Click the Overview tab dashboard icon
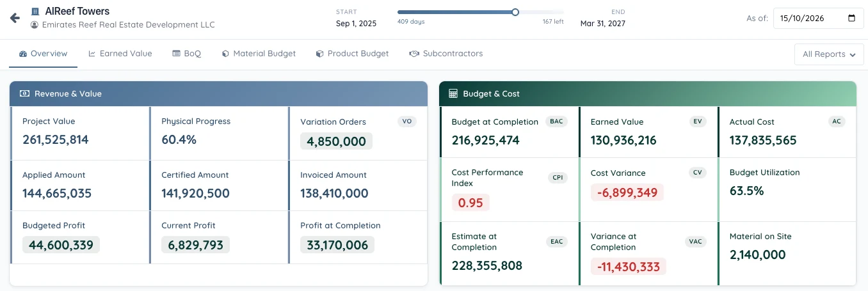Image resolution: width=868 pixels, height=291 pixels. pos(23,54)
